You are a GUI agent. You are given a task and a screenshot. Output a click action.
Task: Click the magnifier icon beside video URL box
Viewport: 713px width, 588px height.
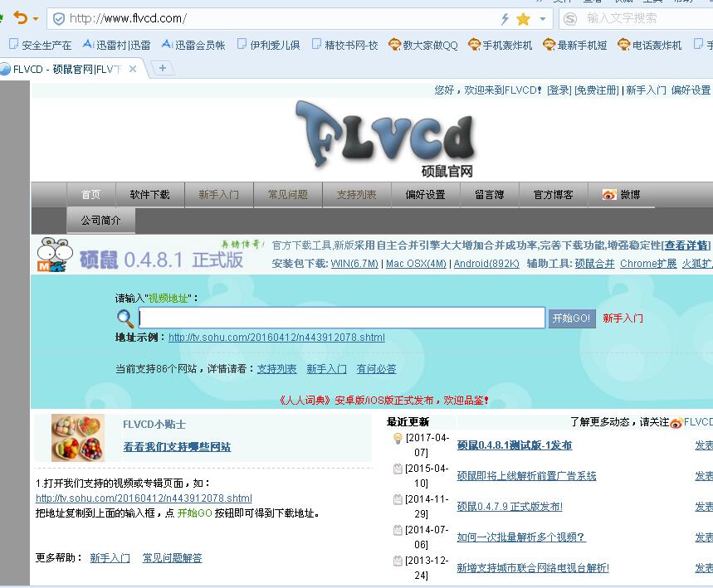point(125,318)
